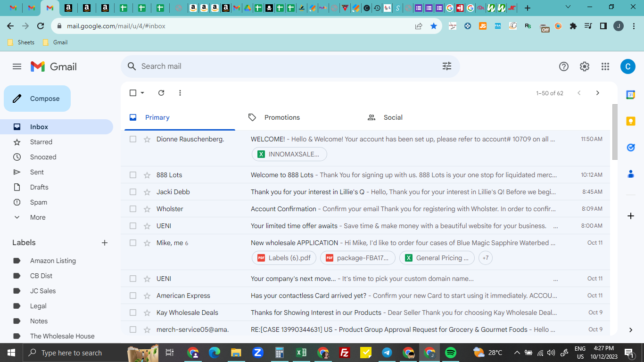
Task: Open File Explorer from the taskbar
Action: tap(236, 353)
